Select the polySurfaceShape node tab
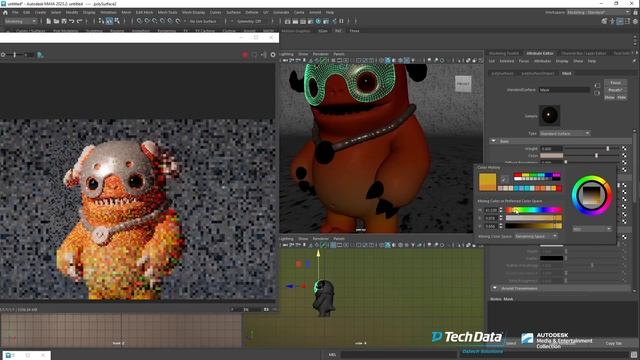This screenshot has width=640, height=360. click(x=538, y=73)
